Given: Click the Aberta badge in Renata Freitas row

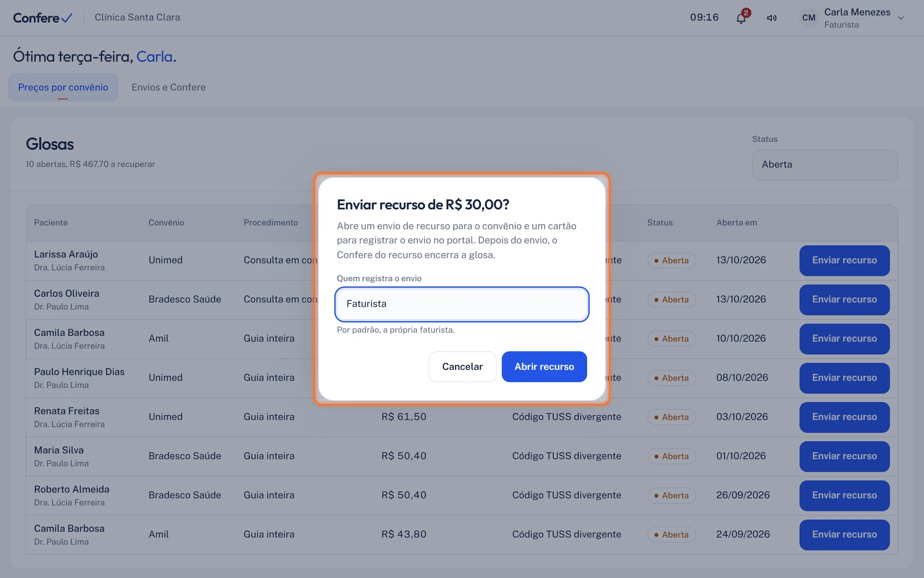Looking at the screenshot, I should tap(671, 417).
